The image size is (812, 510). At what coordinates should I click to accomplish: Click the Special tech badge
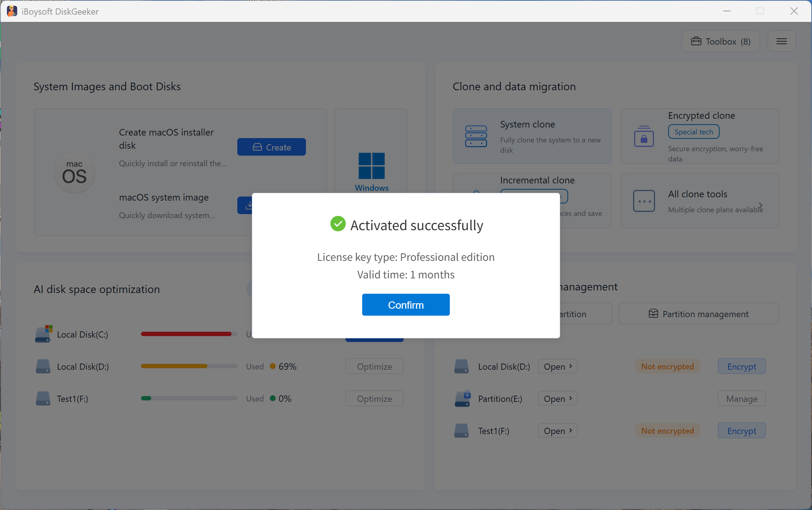(x=694, y=132)
